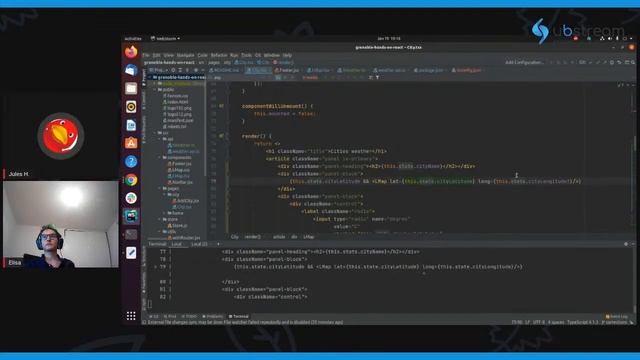Viewport: 640px width, 360px height.
Task: Add new terminal tab with plus icon
Action: pyautogui.click(x=218, y=244)
